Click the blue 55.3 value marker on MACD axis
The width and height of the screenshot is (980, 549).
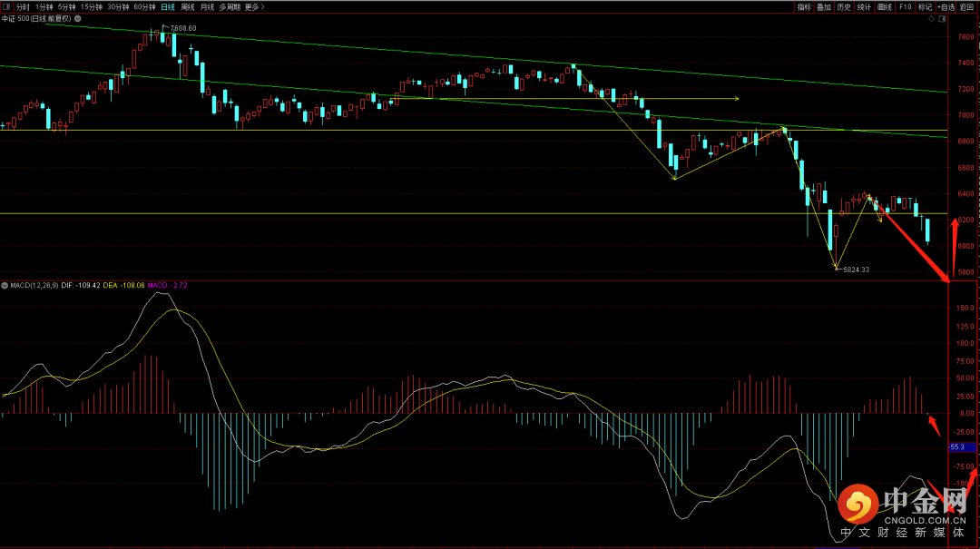pos(957,447)
